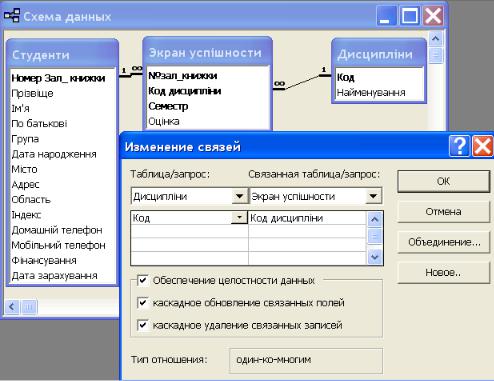Select Місто field in Студенти table

pos(24,169)
